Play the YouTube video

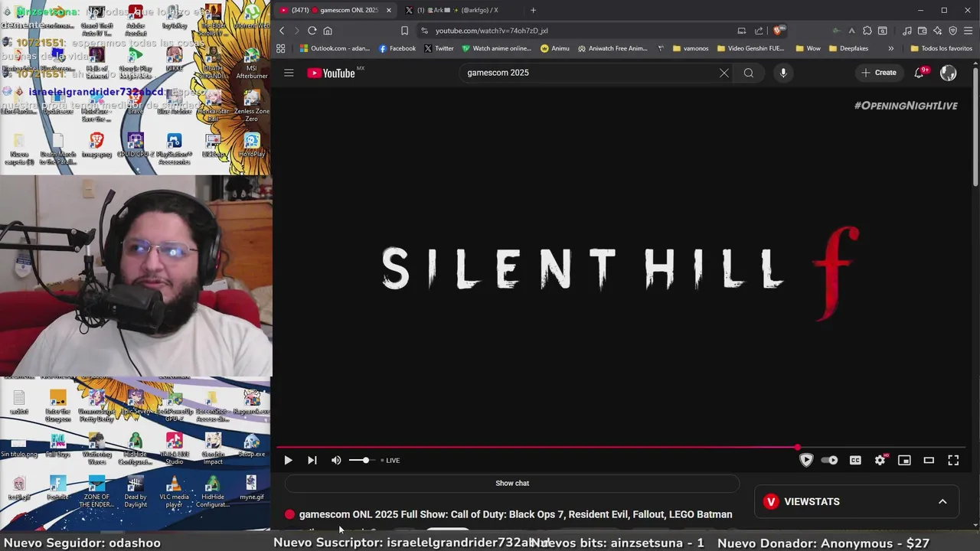pyautogui.click(x=288, y=460)
